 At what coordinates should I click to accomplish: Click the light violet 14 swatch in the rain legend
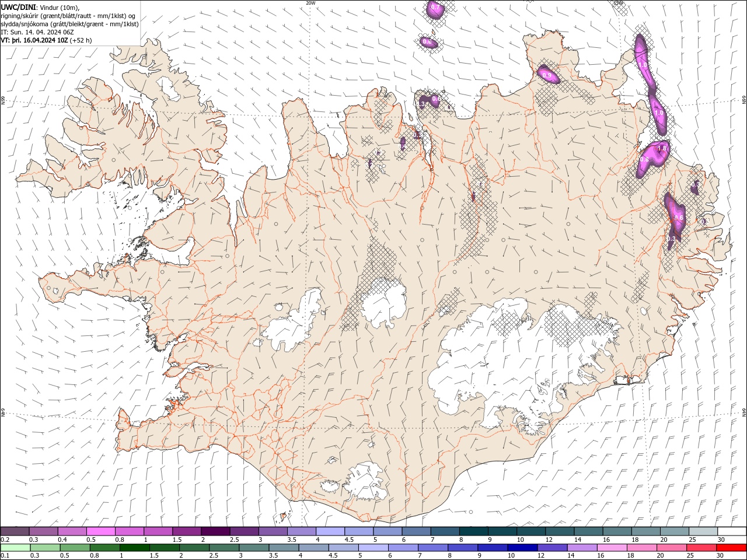click(x=582, y=548)
